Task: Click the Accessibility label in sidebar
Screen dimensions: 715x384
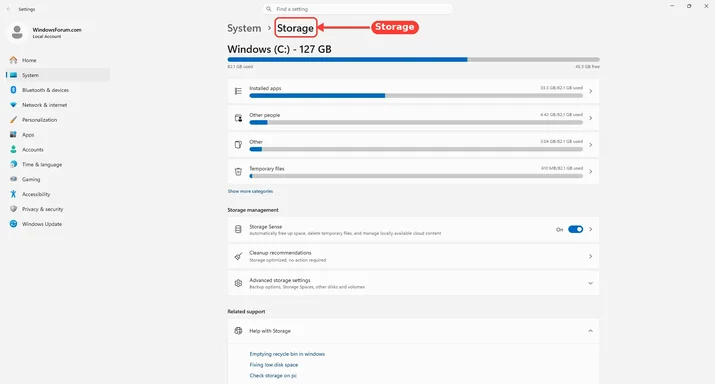Action: (x=36, y=194)
